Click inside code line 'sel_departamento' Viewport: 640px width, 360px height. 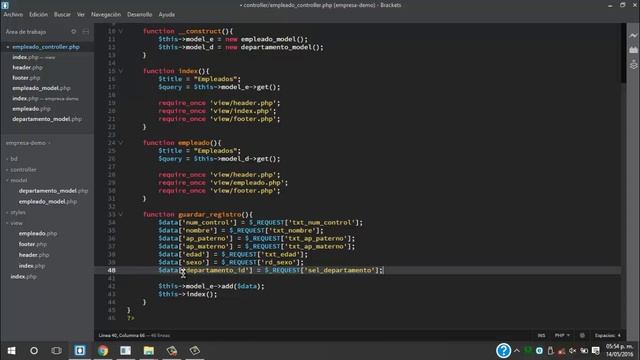click(x=340, y=270)
